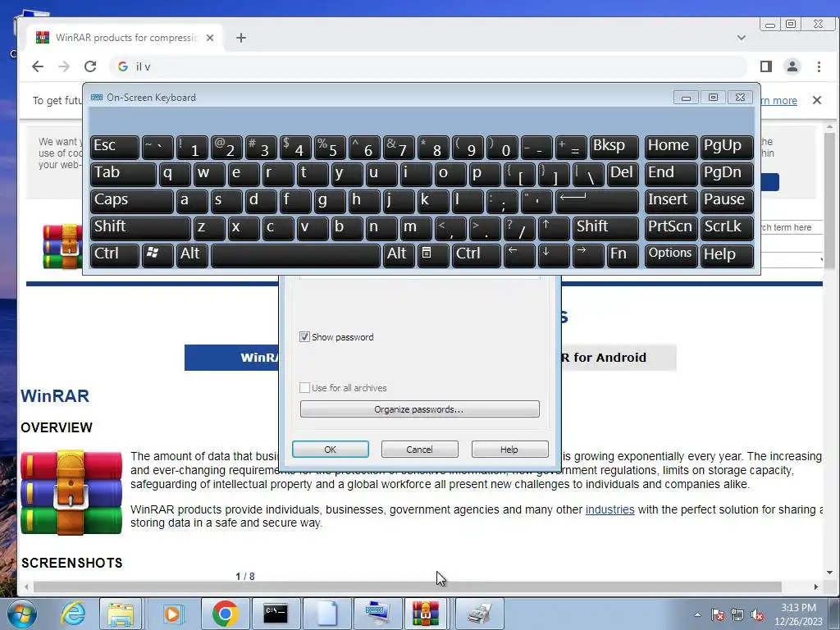This screenshot has width=840, height=630.
Task: Click the Action Center flag tray icon
Action: (x=717, y=615)
